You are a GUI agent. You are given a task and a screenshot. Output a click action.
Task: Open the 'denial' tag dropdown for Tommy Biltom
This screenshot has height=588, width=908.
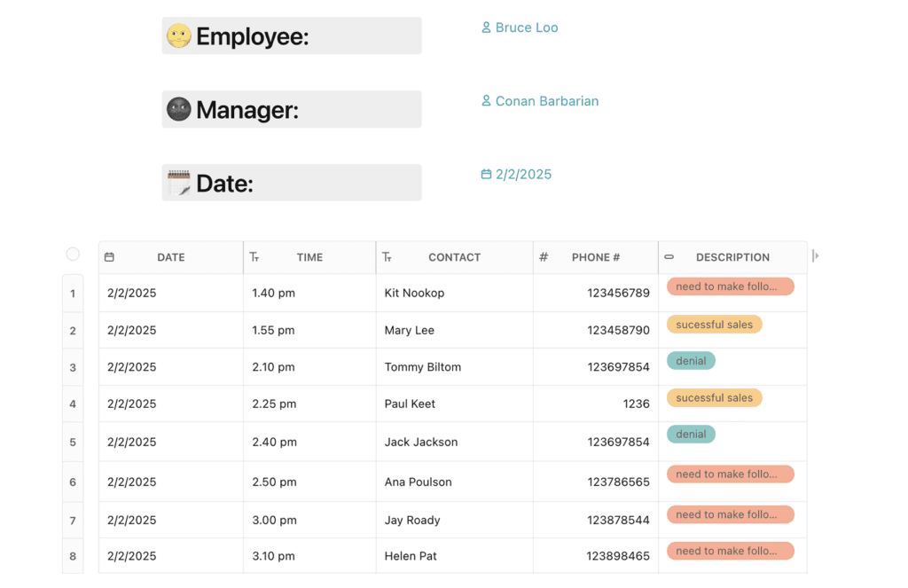click(x=691, y=361)
